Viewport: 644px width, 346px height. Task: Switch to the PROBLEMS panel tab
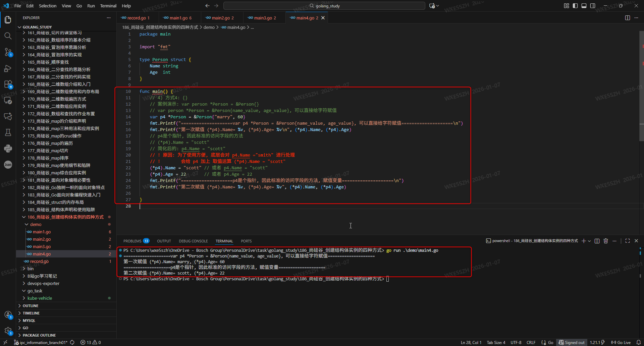pos(136,241)
